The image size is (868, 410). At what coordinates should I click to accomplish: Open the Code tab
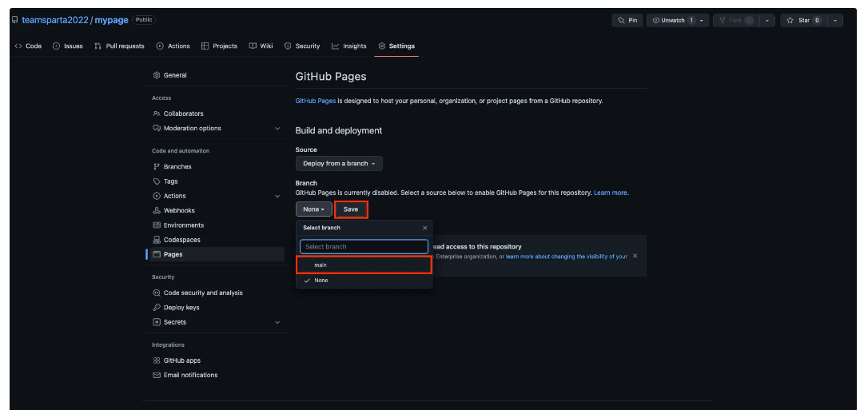coord(28,46)
